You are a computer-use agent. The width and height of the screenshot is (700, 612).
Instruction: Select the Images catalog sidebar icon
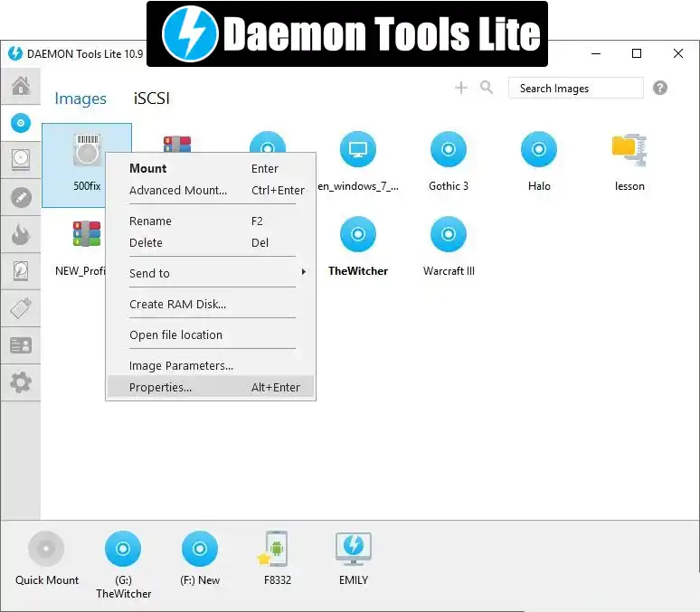pos(21,123)
